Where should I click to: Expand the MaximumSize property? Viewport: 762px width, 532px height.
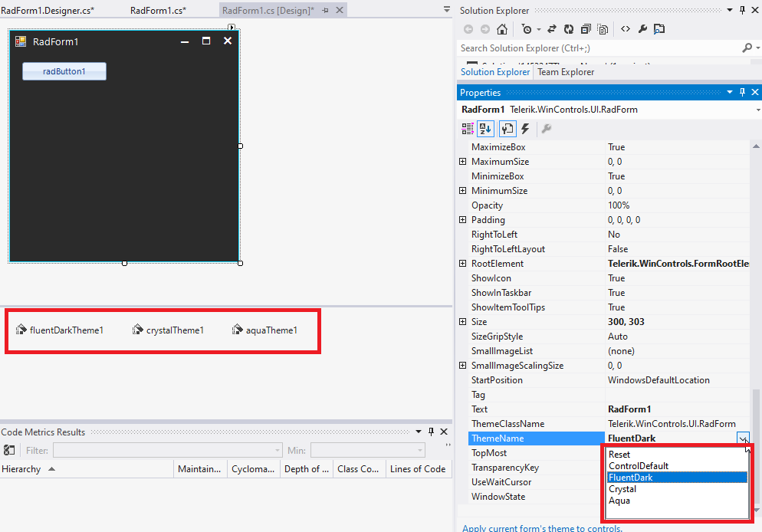[463, 161]
